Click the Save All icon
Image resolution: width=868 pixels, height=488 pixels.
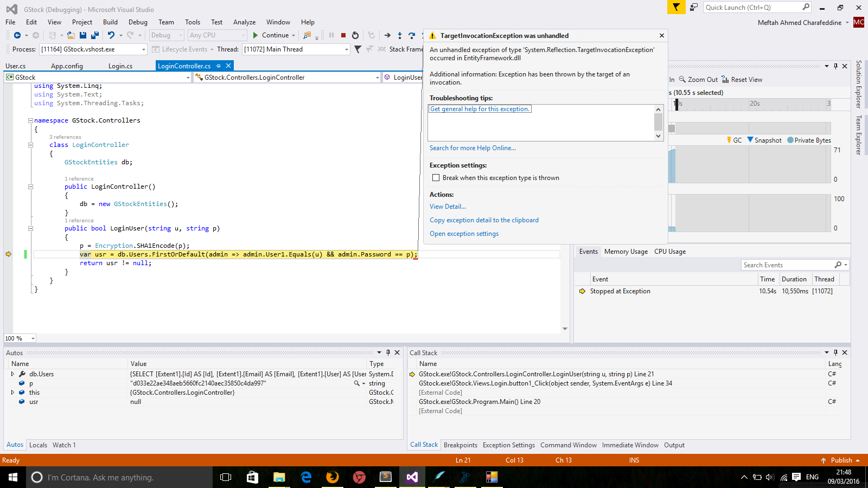coord(95,35)
